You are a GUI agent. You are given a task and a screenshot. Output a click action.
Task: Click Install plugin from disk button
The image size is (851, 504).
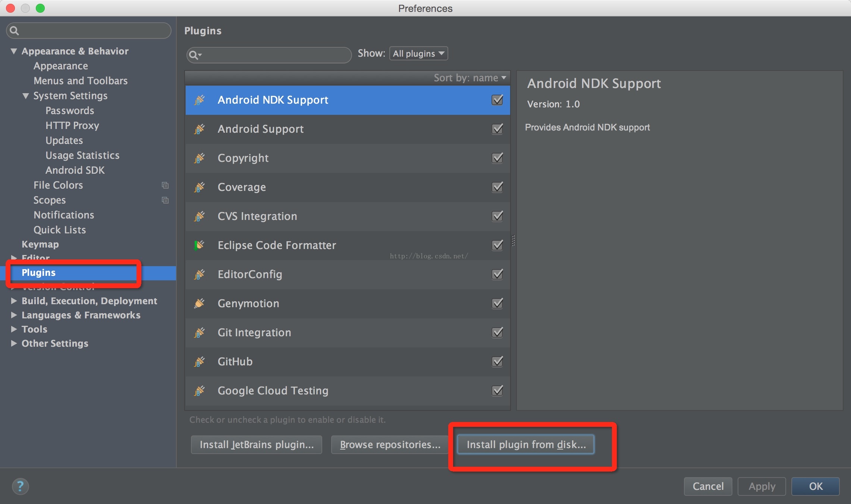[526, 444]
